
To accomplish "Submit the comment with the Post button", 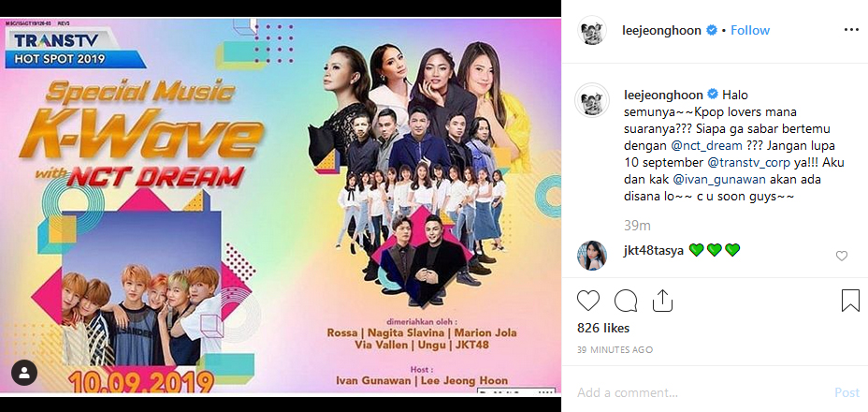I will pyautogui.click(x=846, y=392).
